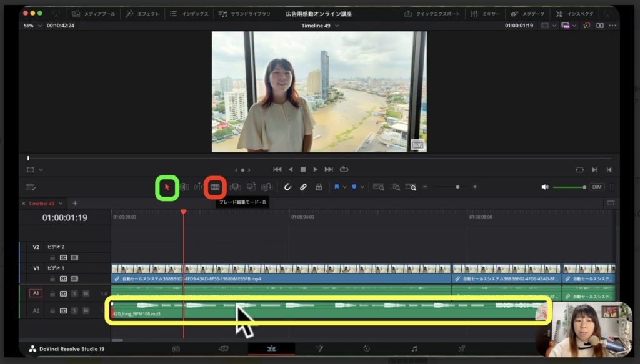Select the Blade Edit Mode tool
The width and height of the screenshot is (640, 364).
(x=217, y=187)
